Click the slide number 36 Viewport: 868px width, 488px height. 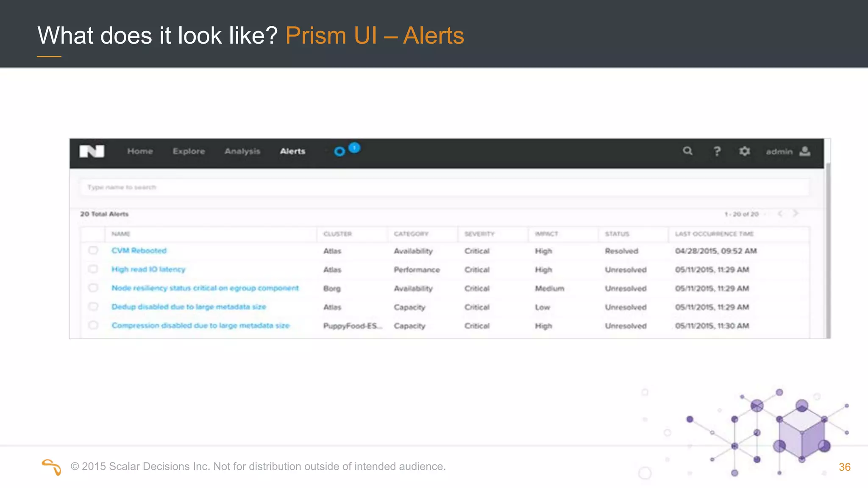[844, 467]
